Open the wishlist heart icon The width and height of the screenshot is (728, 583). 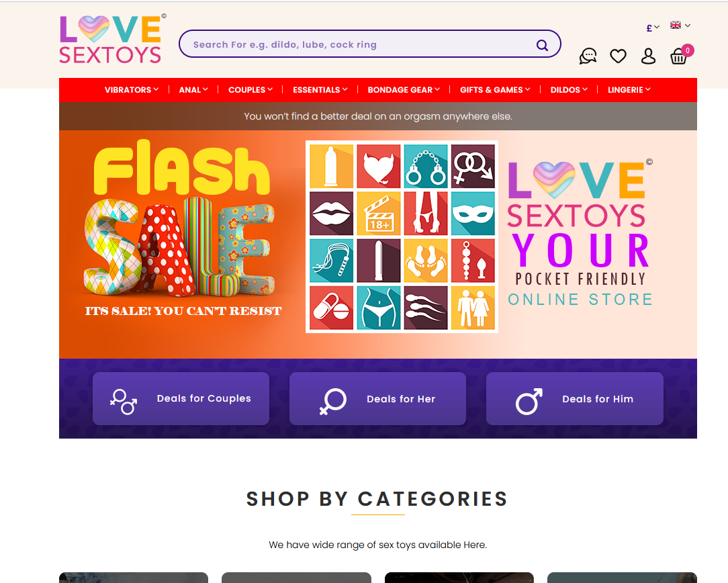click(x=618, y=56)
